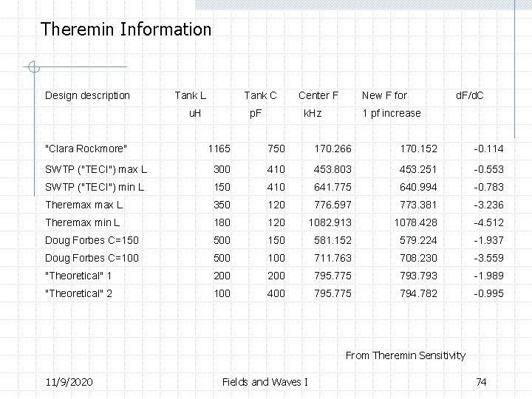Select the 'New F for' header text
The image size is (532, 399).
tap(384, 95)
